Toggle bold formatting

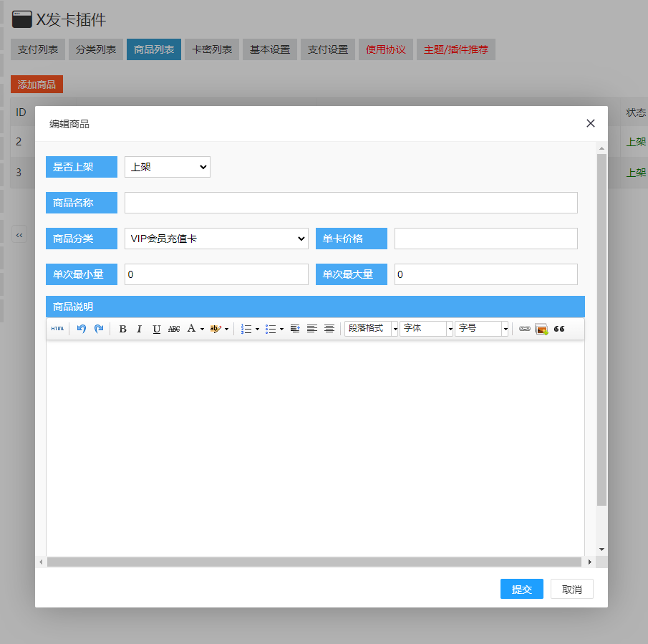coord(122,329)
